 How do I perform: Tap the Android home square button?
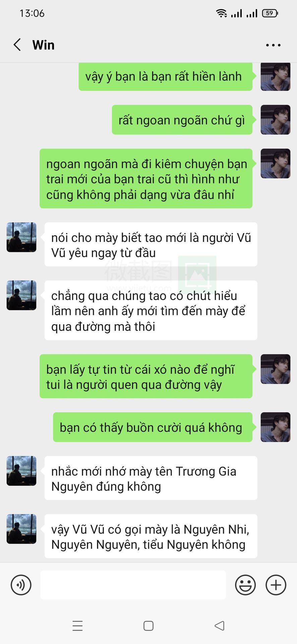(148, 626)
